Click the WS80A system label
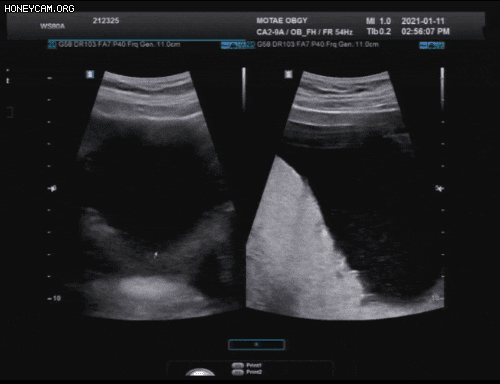The image size is (500, 384). [x=52, y=26]
